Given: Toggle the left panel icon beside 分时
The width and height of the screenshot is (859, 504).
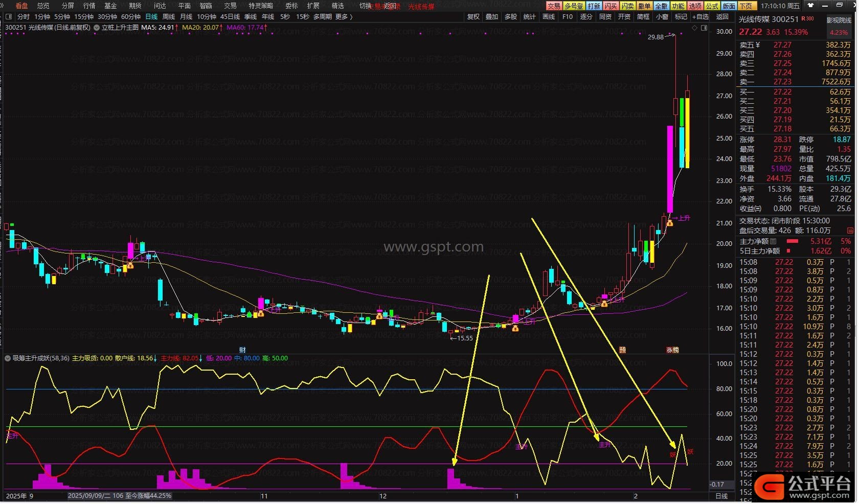Looking at the screenshot, I should 9,17.
